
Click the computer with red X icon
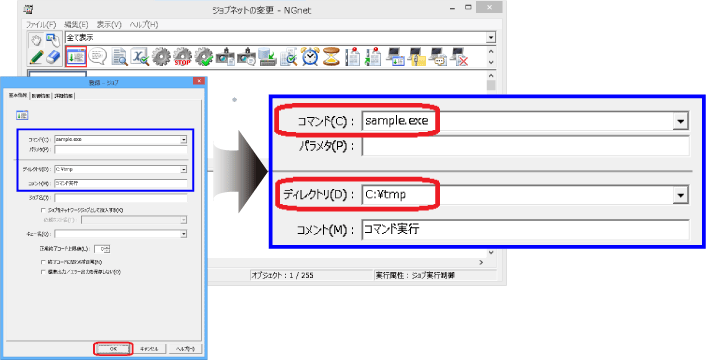click(460, 57)
